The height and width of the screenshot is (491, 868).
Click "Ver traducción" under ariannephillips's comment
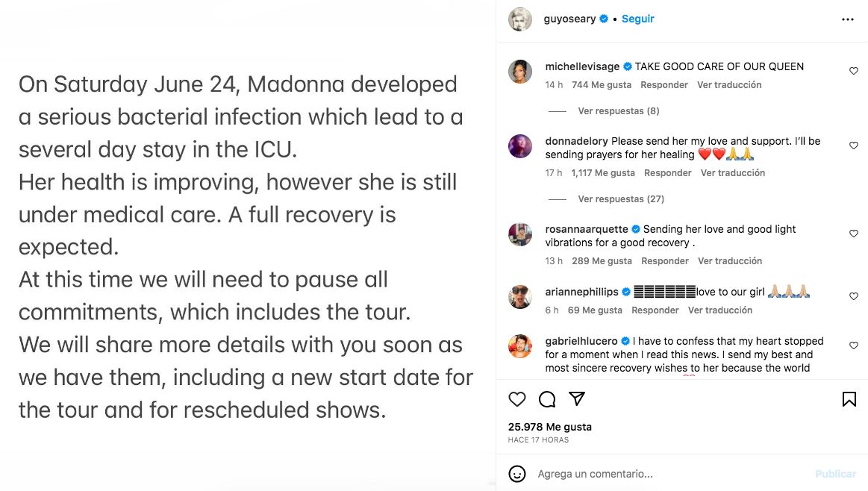(x=720, y=310)
